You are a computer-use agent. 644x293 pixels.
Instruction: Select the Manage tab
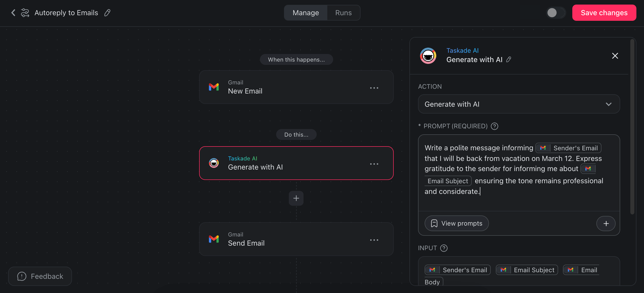pos(306,12)
